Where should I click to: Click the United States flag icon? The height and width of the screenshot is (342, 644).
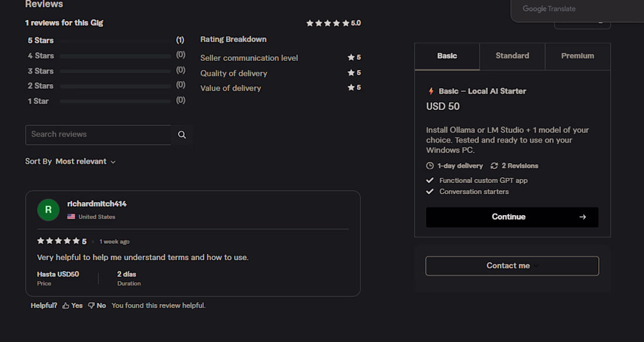tap(71, 216)
